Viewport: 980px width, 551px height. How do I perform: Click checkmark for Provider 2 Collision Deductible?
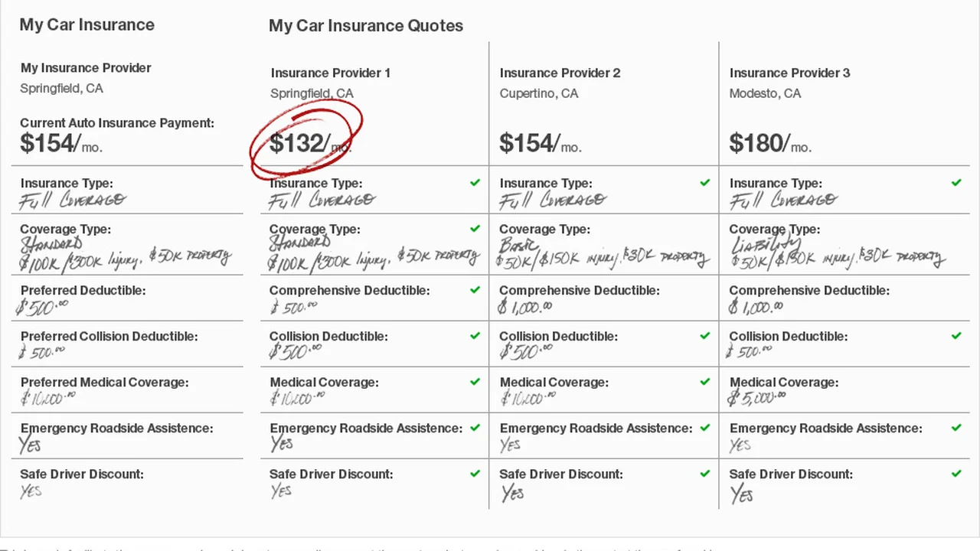(704, 336)
